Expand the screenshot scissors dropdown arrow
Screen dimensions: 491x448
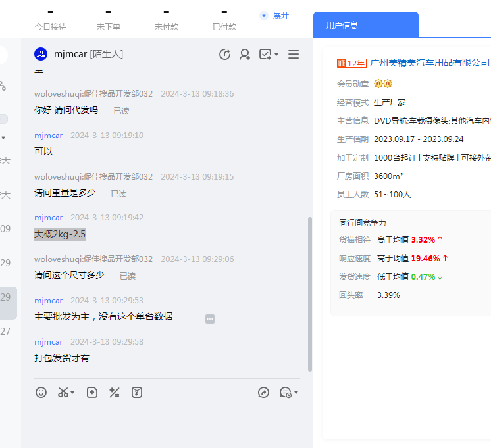click(x=72, y=393)
